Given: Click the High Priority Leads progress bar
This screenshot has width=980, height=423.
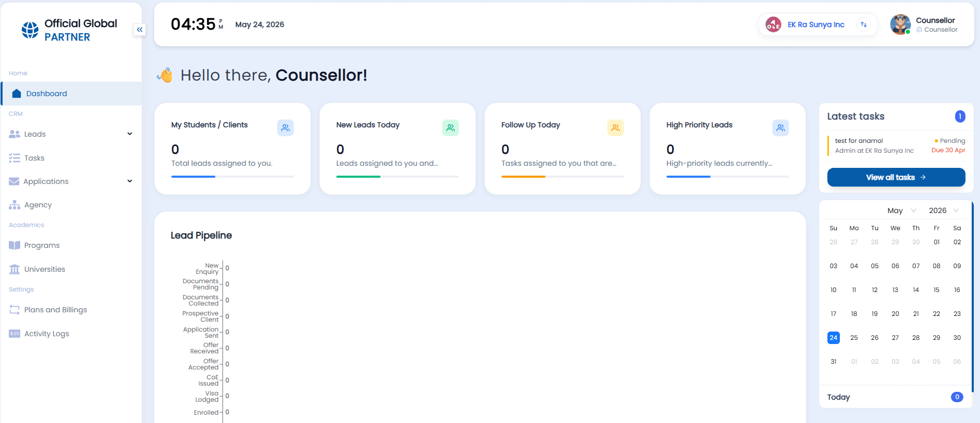Looking at the screenshot, I should click(x=728, y=177).
